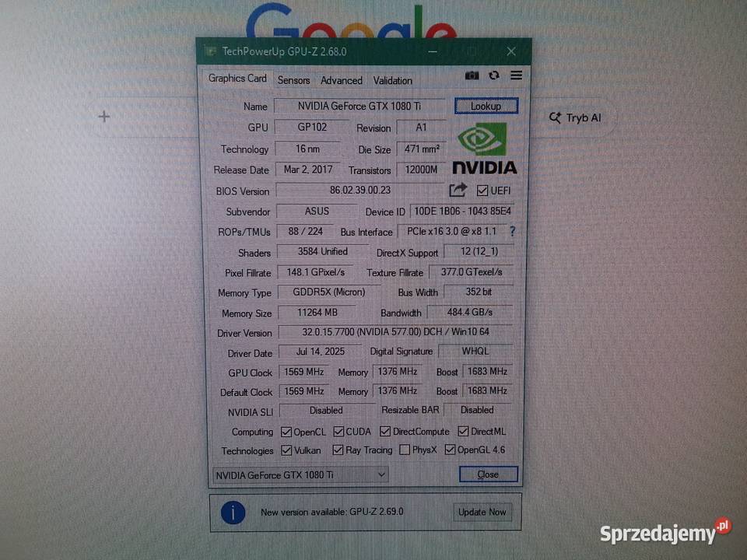Toggle the CUDA checkbox
Image resolution: width=747 pixels, height=560 pixels.
click(338, 432)
